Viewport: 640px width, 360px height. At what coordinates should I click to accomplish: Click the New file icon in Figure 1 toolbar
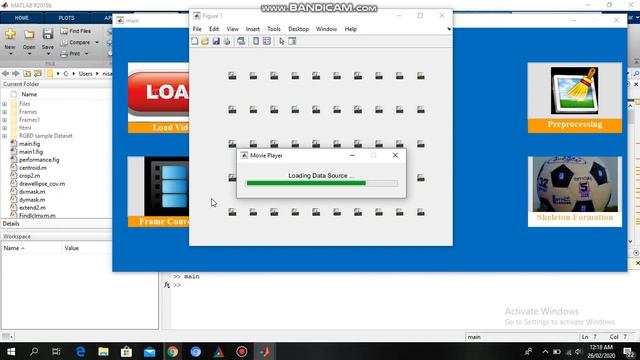point(195,41)
